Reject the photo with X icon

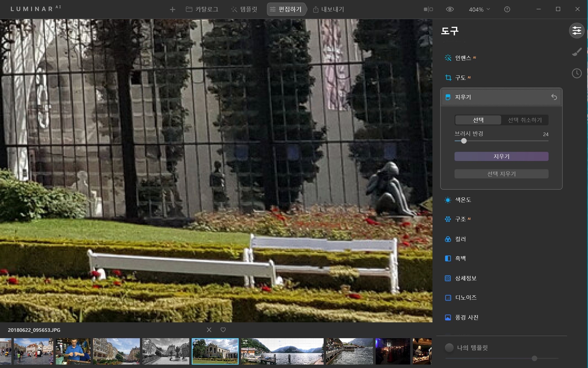click(209, 330)
